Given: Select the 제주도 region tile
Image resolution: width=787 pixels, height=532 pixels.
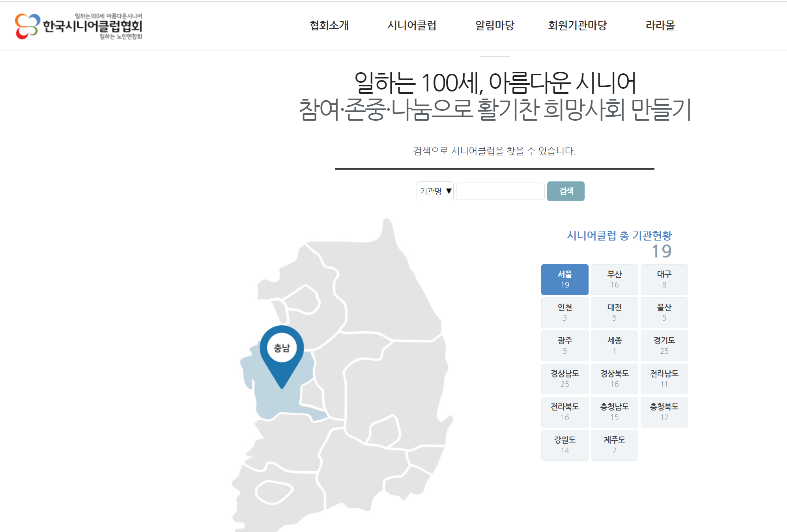Looking at the screenshot, I should (x=614, y=445).
